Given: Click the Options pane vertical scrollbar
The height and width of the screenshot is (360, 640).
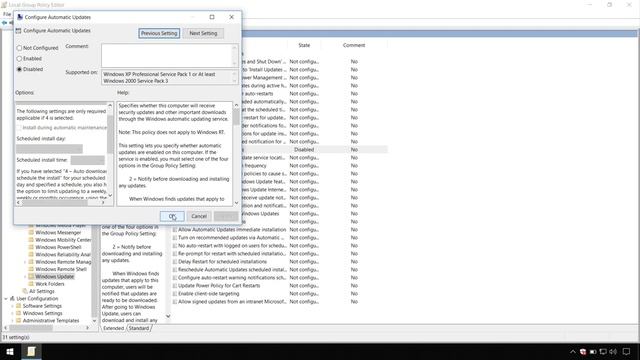Looking at the screenshot, I should tap(110, 150).
